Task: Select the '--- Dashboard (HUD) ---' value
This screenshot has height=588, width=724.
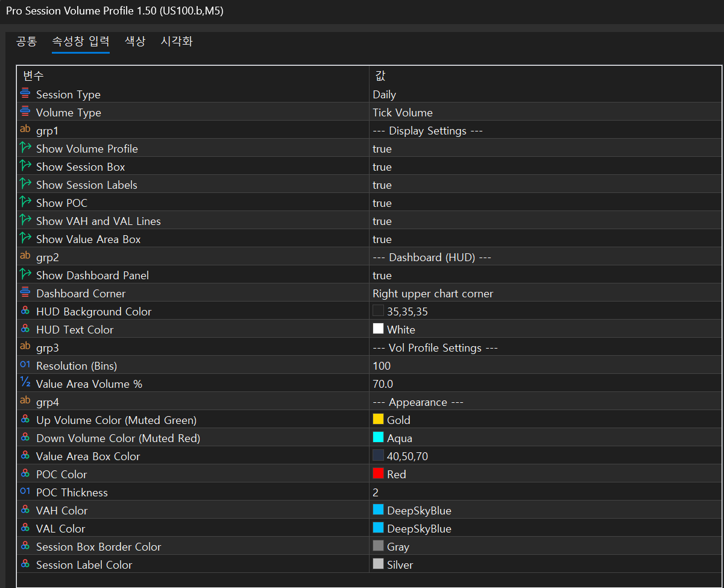Action: pyautogui.click(x=432, y=258)
